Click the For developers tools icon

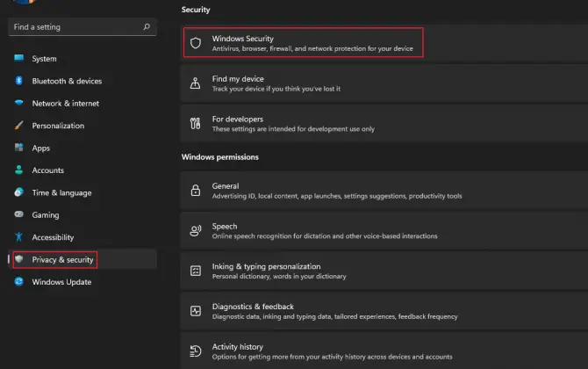(195, 123)
